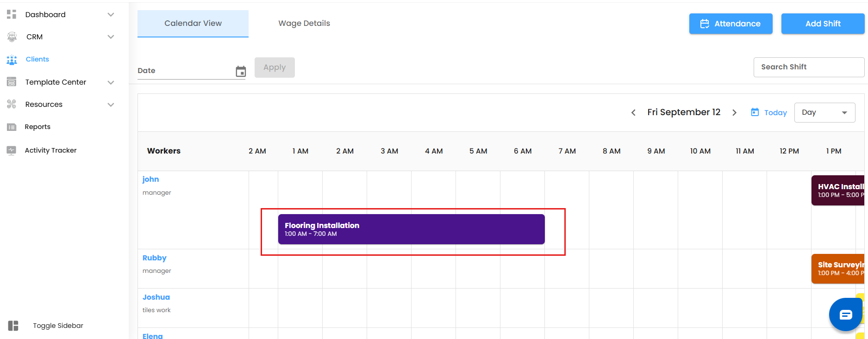Viewport: 868px width, 339px height.
Task: Click the Resources sidebar icon
Action: click(x=12, y=104)
